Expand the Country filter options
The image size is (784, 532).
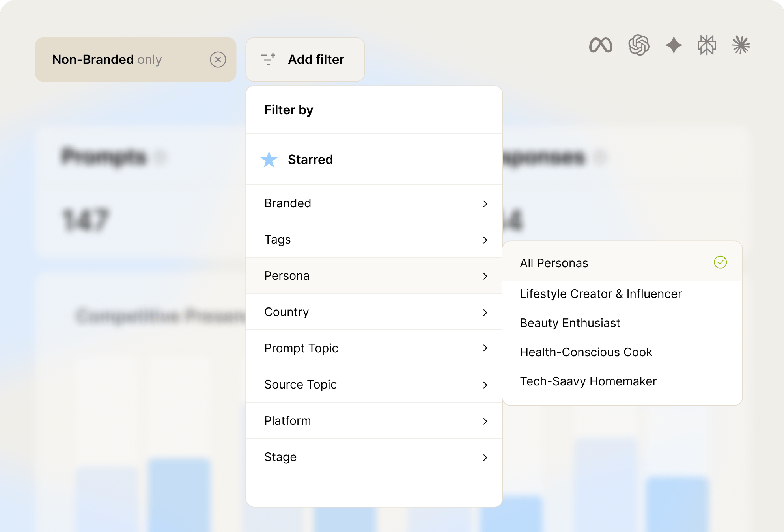(374, 312)
